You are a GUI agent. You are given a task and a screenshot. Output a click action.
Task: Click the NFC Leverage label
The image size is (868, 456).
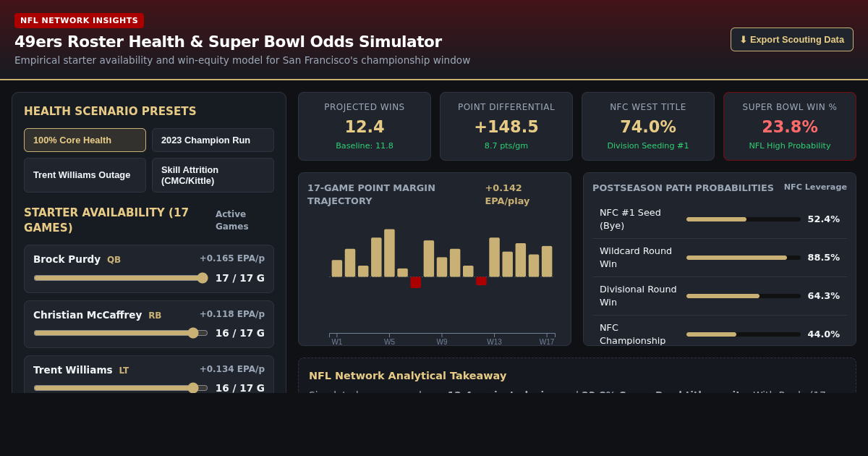tap(815, 187)
